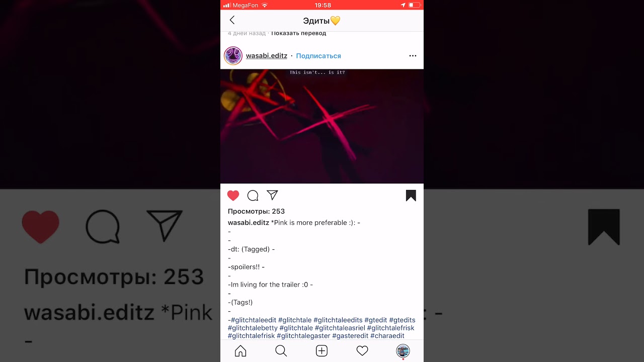Viewport: 644px width, 362px height.
Task: Open #charaedit hashtag link
Action: point(387,336)
